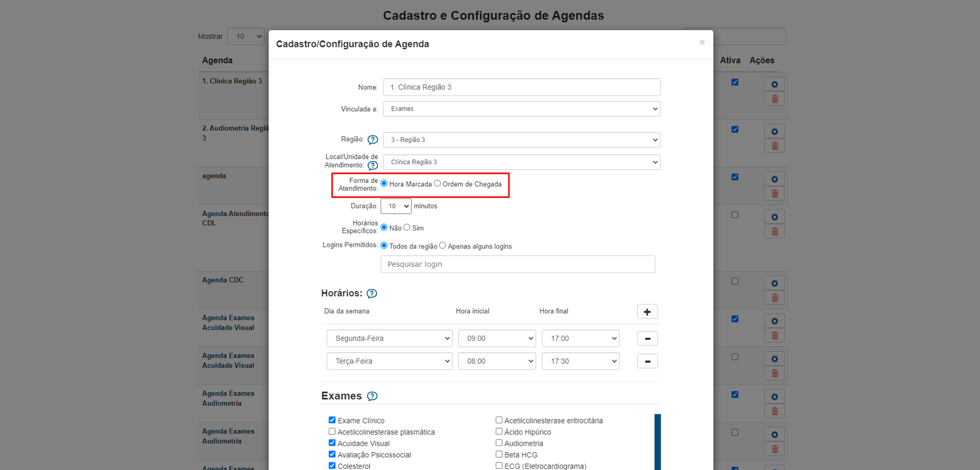Select Ordem de Chegada radio option
This screenshot has width=980, height=470.
pyautogui.click(x=437, y=184)
